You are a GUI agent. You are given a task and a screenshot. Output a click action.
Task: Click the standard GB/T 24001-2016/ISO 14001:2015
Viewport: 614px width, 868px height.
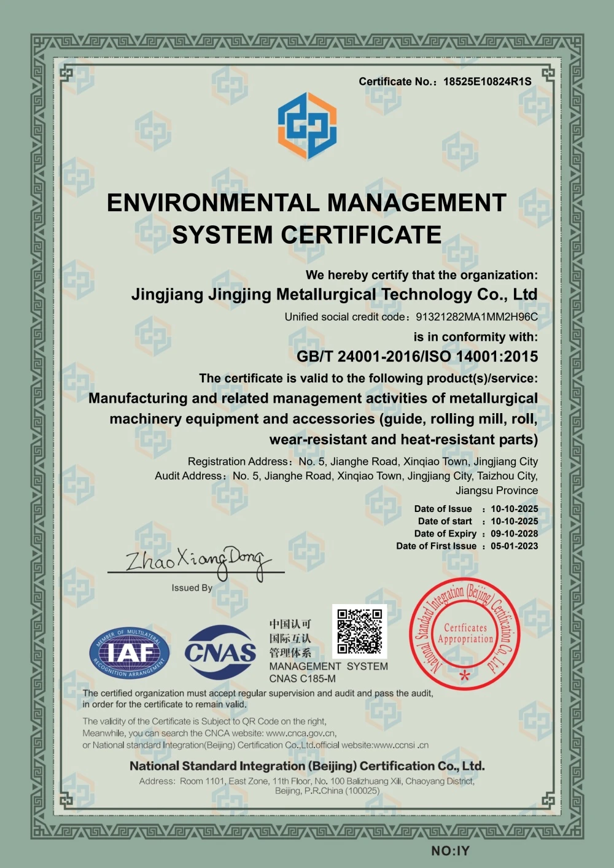click(x=417, y=357)
